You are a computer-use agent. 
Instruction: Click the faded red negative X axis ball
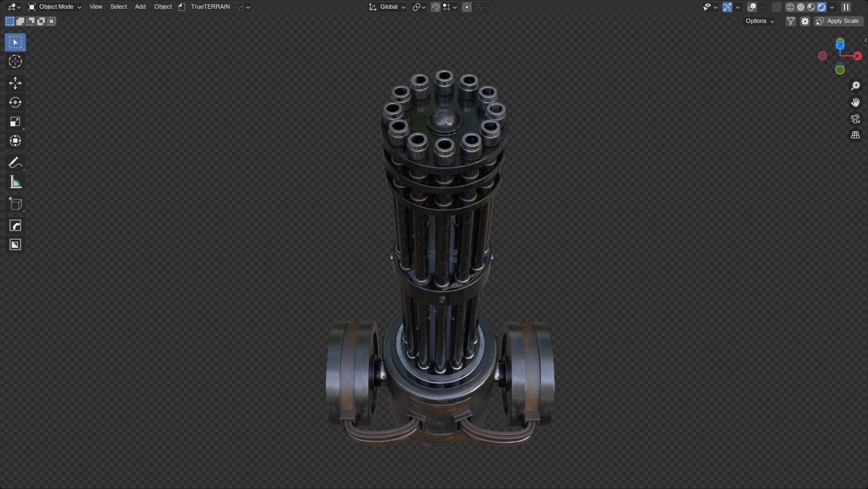click(x=823, y=56)
